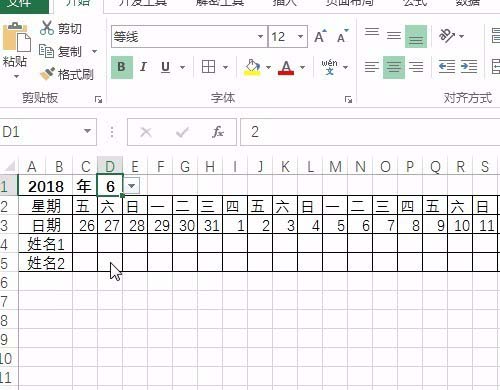
Task: Expand the phonetic guide dropdown
Action: (x=346, y=67)
